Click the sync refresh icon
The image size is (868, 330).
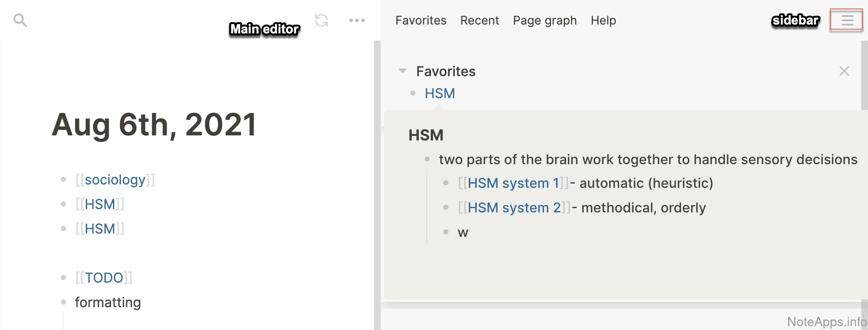pyautogui.click(x=321, y=20)
